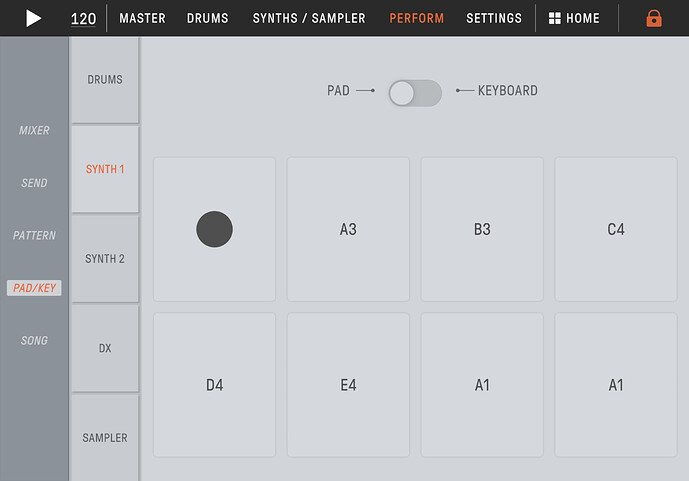Tap the C4 pad
689x481 pixels.
(616, 229)
